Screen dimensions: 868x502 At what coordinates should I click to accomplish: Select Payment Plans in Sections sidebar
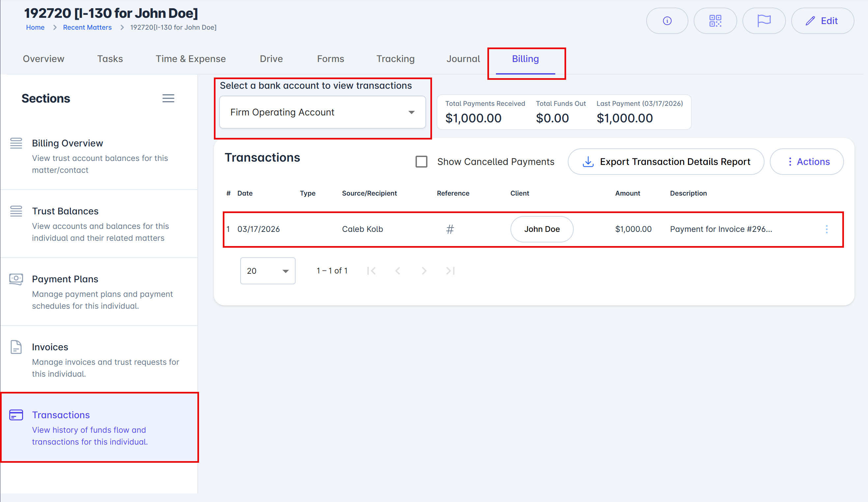pos(65,279)
